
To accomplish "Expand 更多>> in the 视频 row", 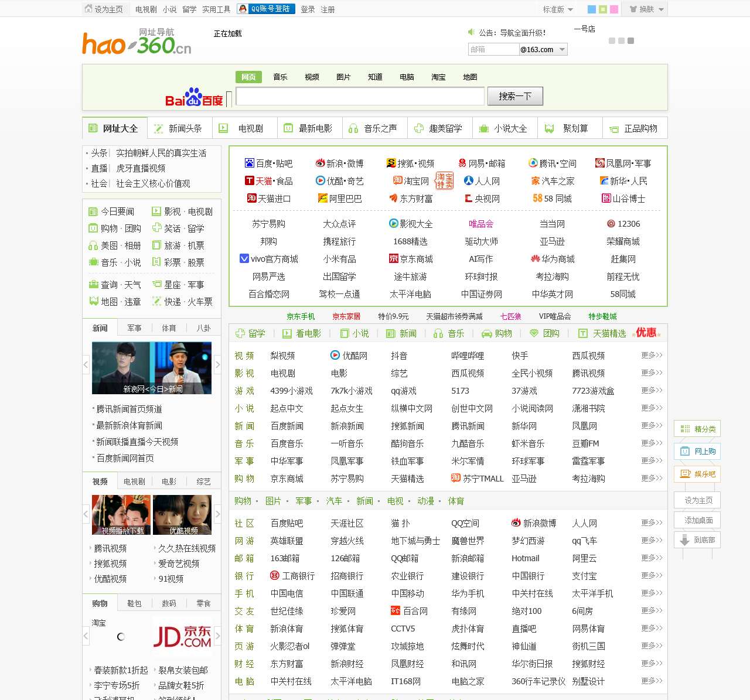I will point(652,356).
